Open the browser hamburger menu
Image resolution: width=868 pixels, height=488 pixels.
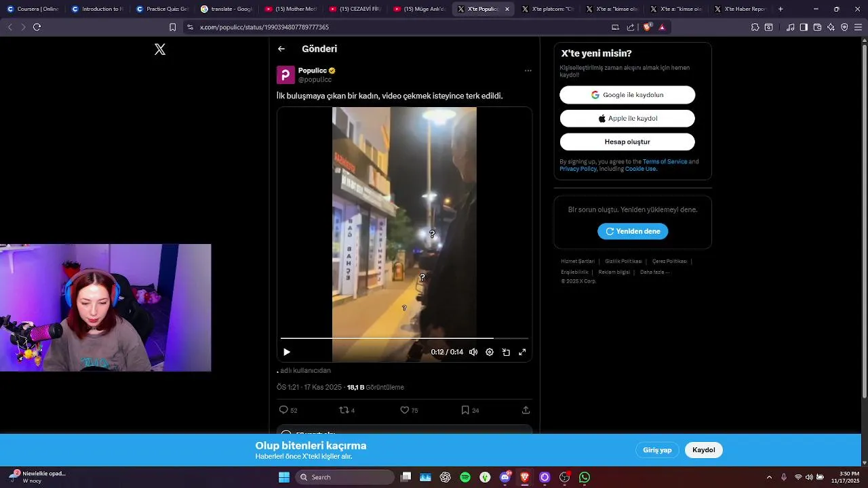[858, 27]
